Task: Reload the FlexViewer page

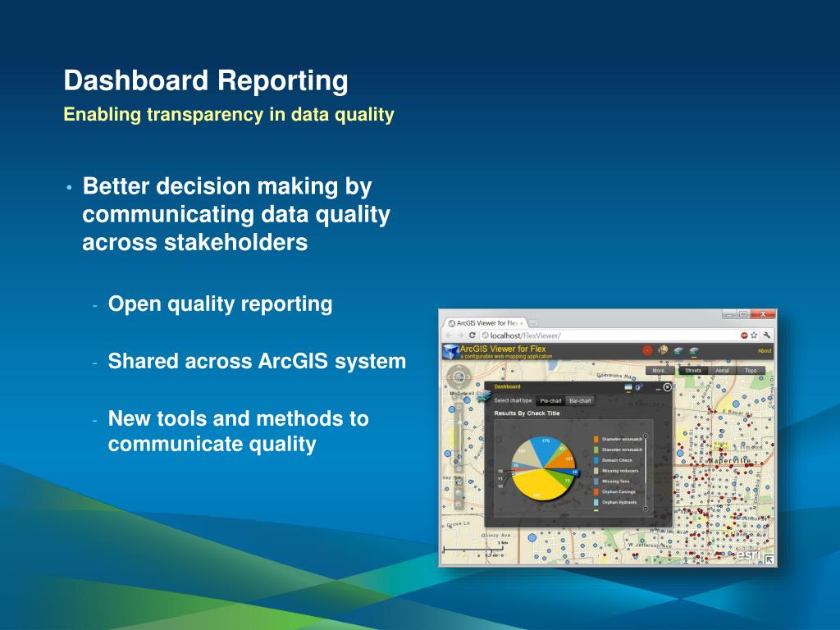Action: 472,336
